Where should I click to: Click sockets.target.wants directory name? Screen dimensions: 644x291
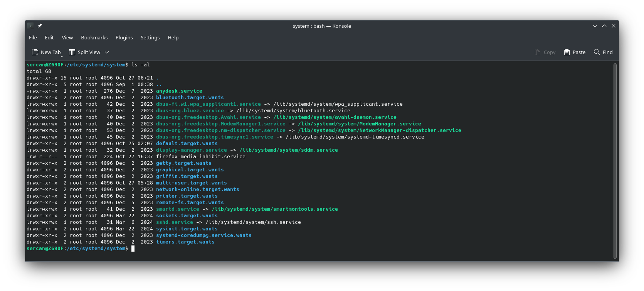pos(187,216)
